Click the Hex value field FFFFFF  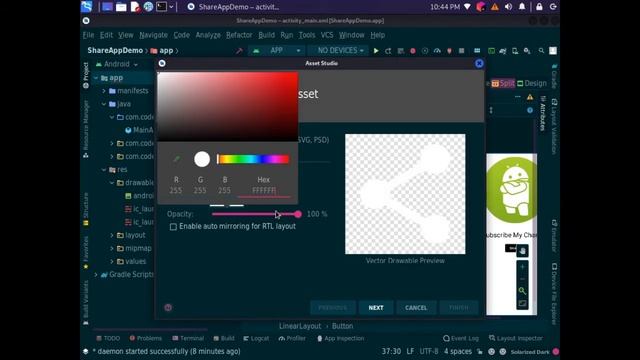pyautogui.click(x=264, y=191)
